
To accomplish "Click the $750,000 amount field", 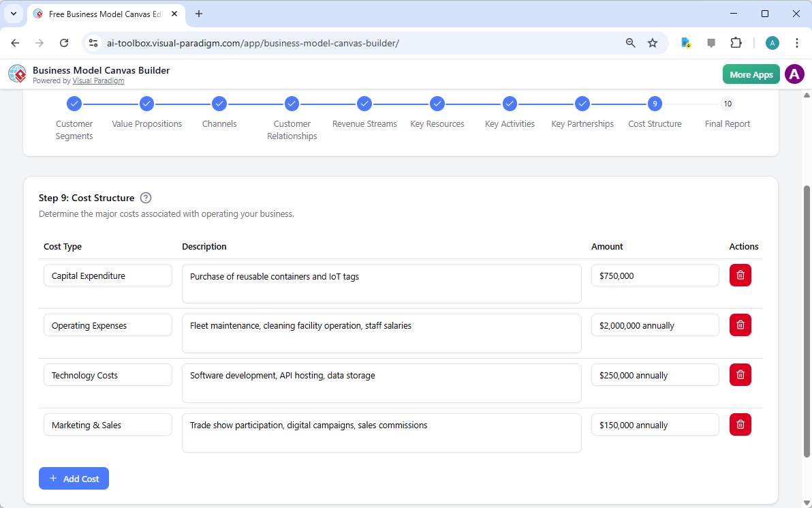I will [x=655, y=275].
